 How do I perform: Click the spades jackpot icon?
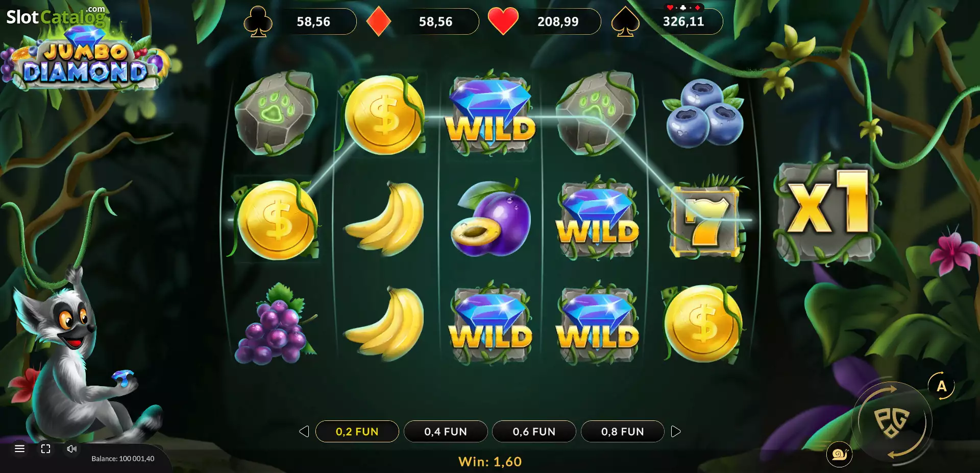click(625, 21)
